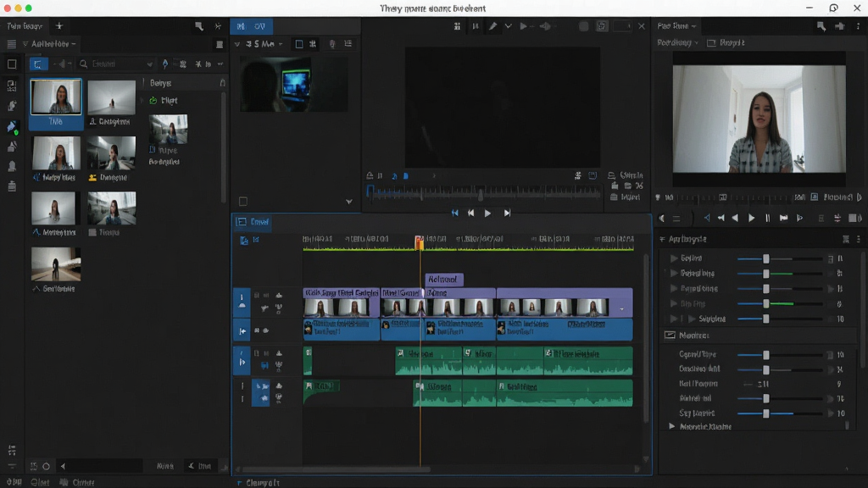Click inside the media bin search field
Viewport: 868px width, 488px height.
pos(117,64)
